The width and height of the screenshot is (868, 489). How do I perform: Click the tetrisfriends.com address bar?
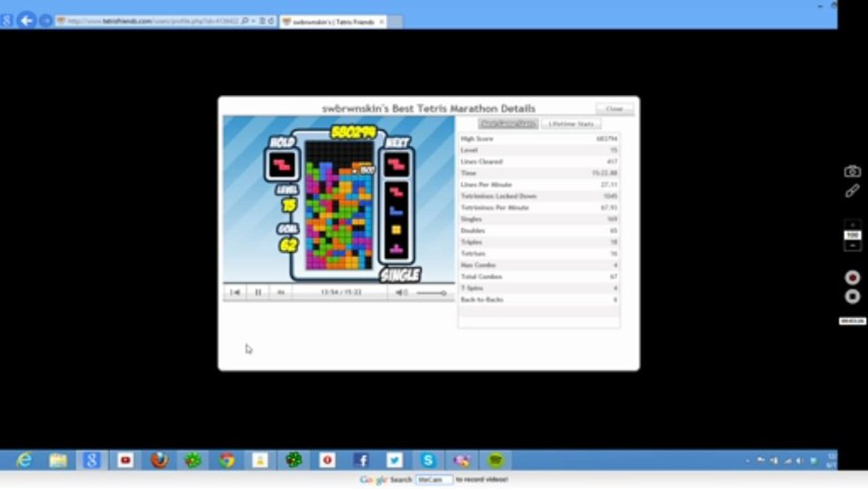[147, 21]
